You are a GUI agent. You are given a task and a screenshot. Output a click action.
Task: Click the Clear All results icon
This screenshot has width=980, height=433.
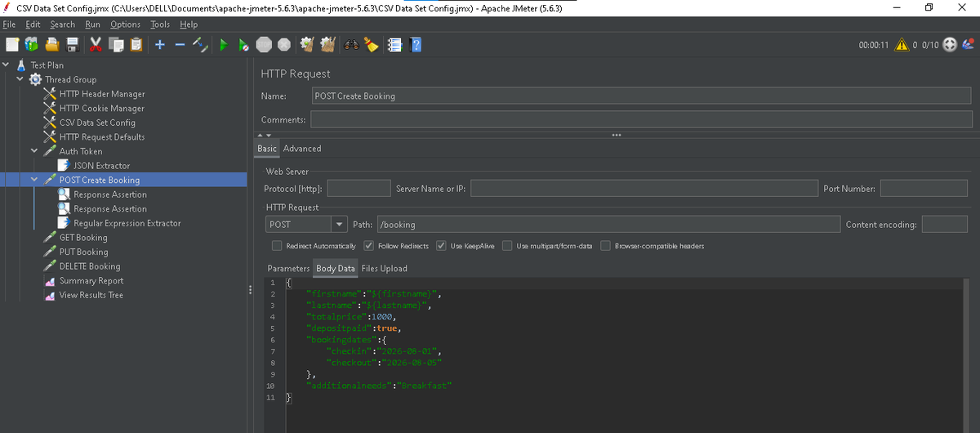(327, 44)
